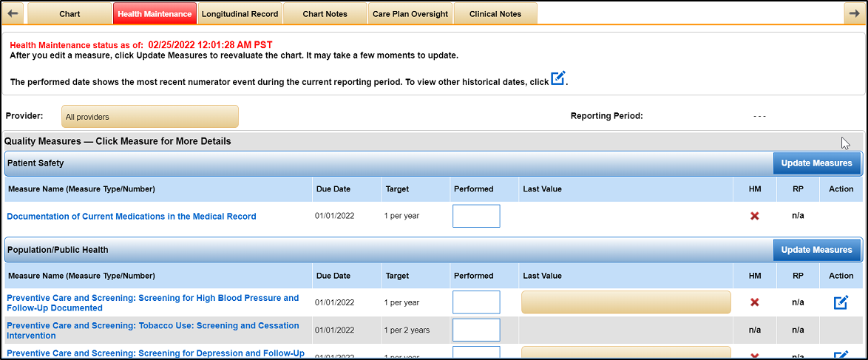Open the Clinical Notes tab
Screen dimensions: 868x360
pyautogui.click(x=495, y=13)
